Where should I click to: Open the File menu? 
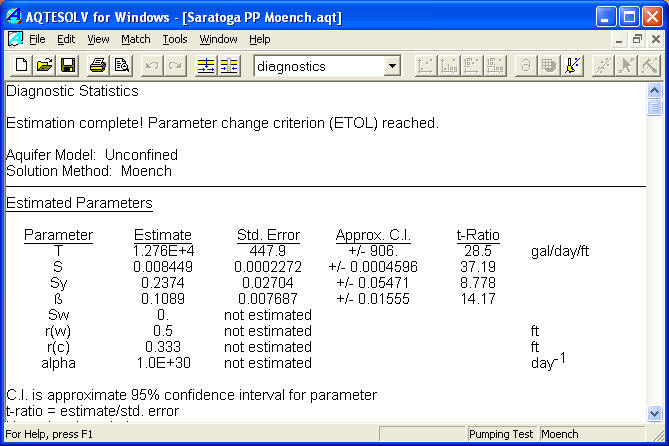[x=37, y=39]
